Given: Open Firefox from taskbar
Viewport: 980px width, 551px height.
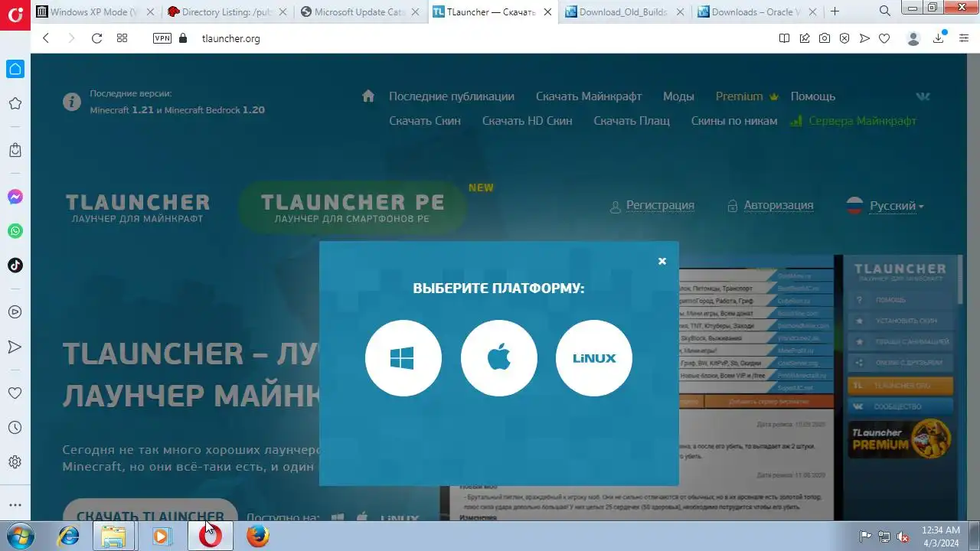Looking at the screenshot, I should (x=258, y=536).
